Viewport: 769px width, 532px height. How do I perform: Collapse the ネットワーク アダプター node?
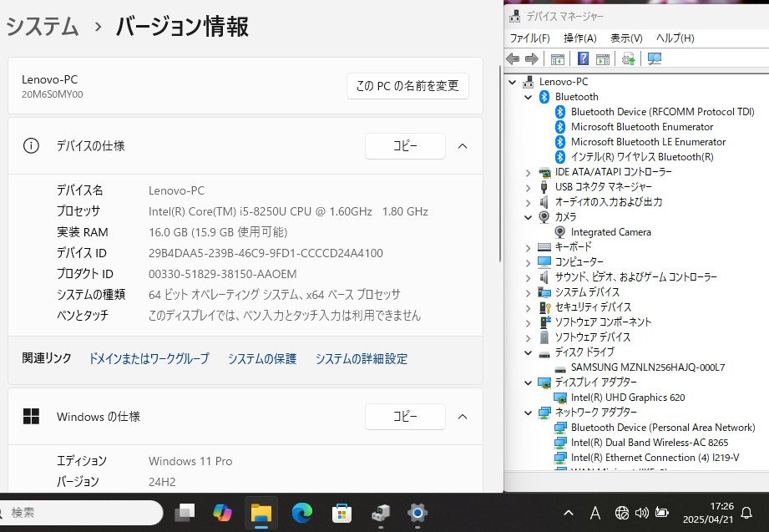point(529,413)
